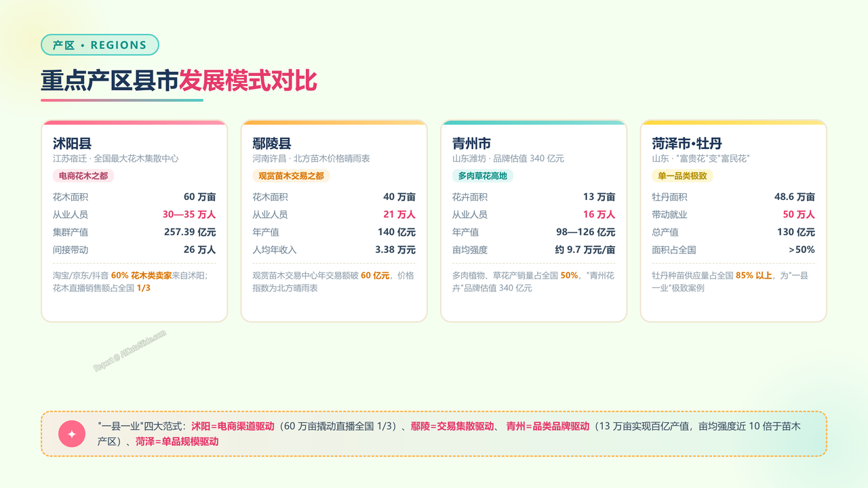868x488 pixels.
Task: Click the 面积占全国 label
Action: tap(674, 249)
